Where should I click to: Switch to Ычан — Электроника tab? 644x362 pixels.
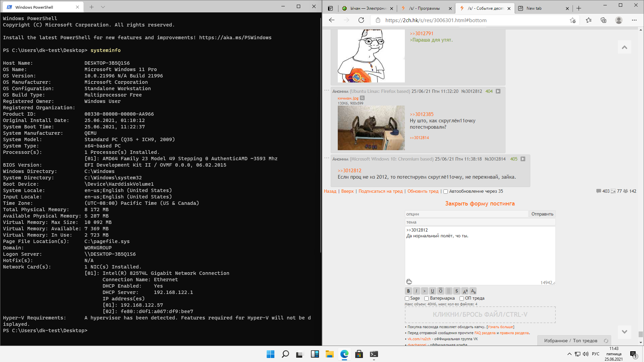point(367,8)
